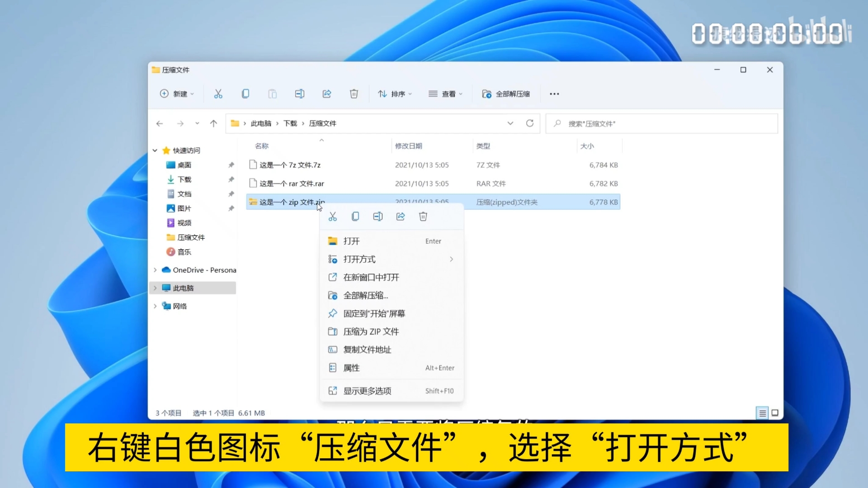Select the 这是一个 rar 文件.rar file

pos(292,183)
